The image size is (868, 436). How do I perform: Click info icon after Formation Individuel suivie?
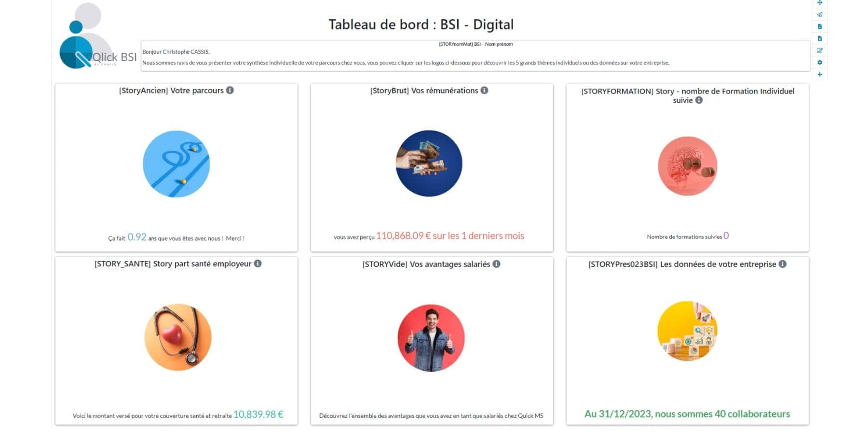click(x=699, y=100)
